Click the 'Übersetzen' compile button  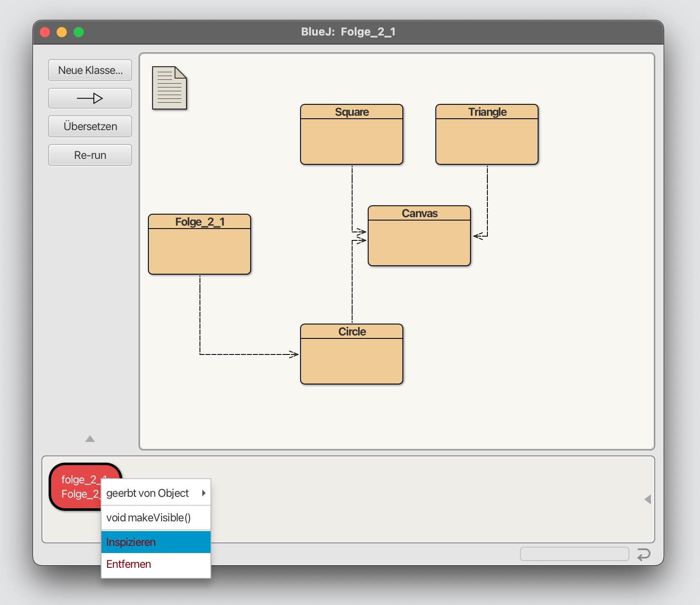90,126
